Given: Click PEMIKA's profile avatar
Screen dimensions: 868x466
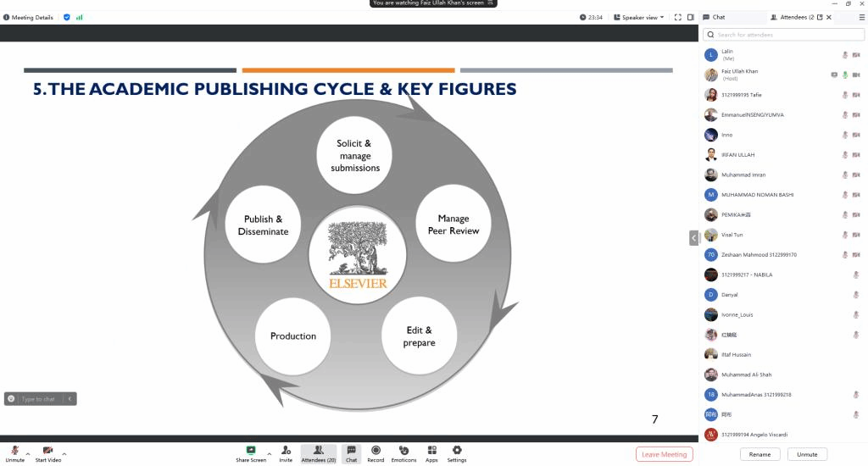Looking at the screenshot, I should point(711,214).
